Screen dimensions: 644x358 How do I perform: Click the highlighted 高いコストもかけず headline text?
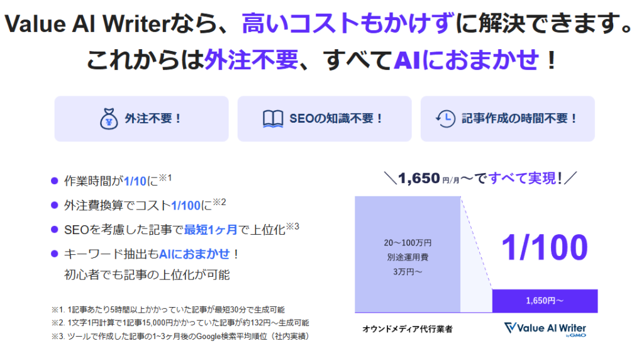[348, 25]
